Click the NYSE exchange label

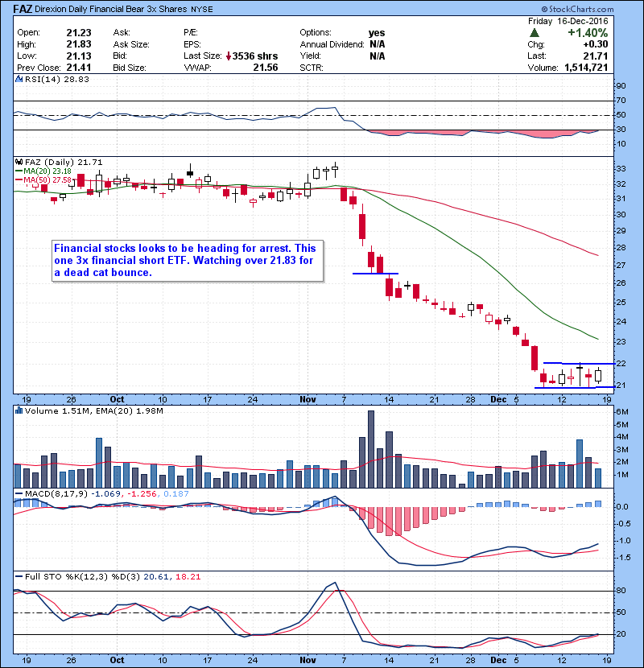[201, 10]
